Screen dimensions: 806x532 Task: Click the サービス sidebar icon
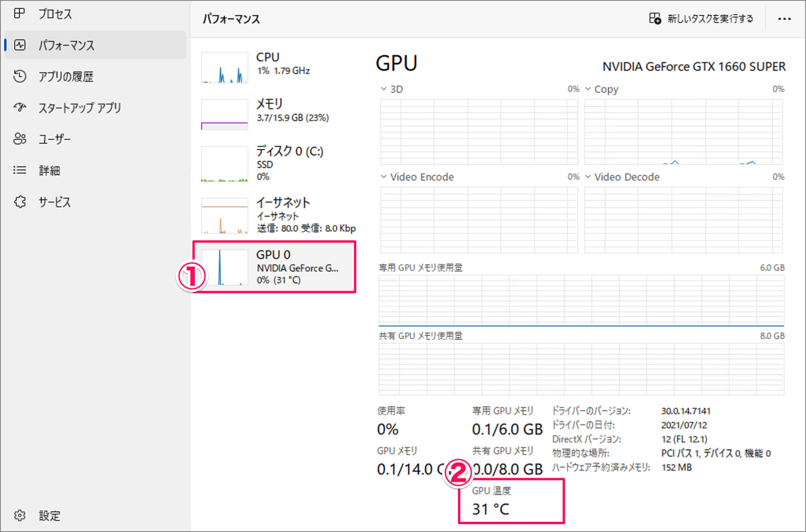point(20,202)
